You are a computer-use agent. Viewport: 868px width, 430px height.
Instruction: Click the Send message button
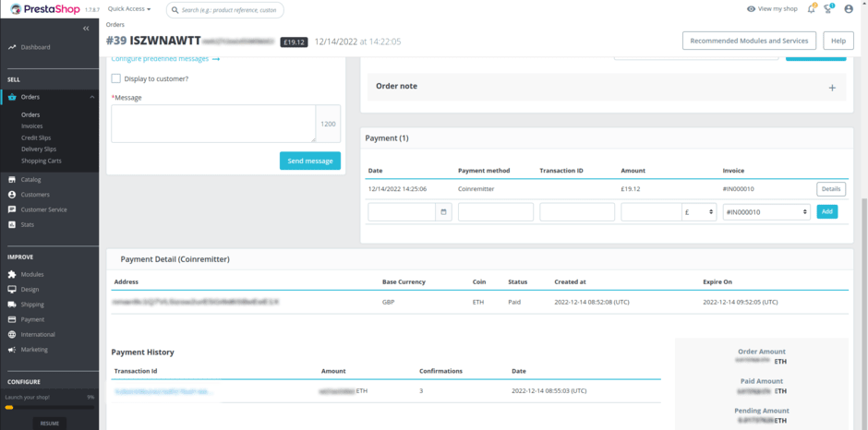pyautogui.click(x=309, y=161)
